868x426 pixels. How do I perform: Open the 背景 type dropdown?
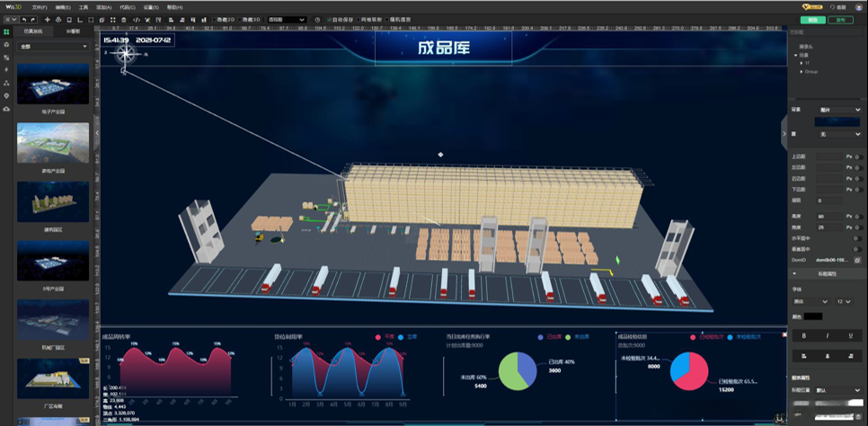[840, 110]
